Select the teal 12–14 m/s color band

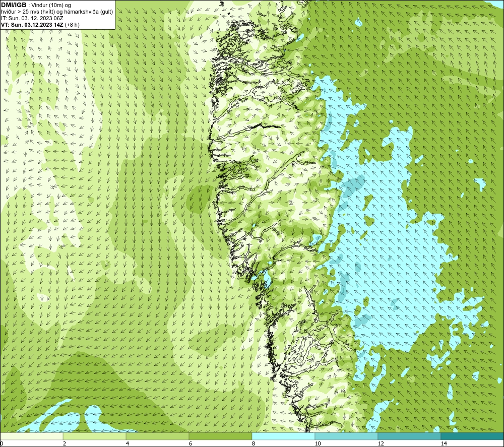point(409,436)
